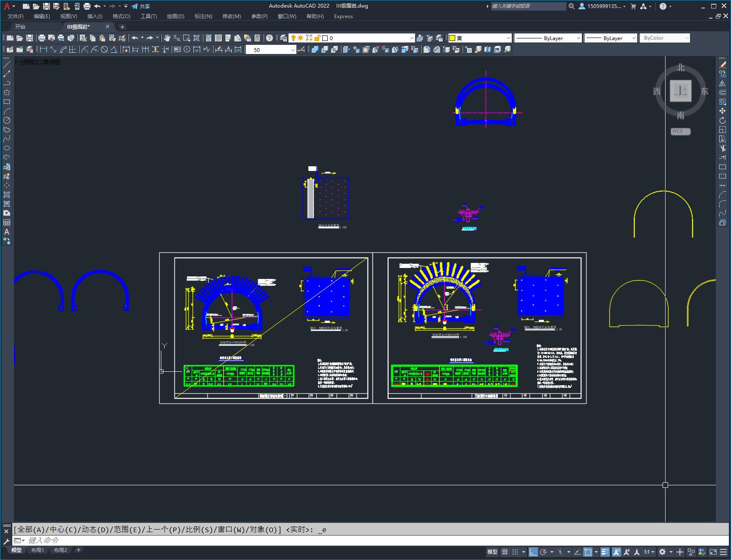Image resolution: width=731 pixels, height=560 pixels.
Task: Click the keyword search input field
Action: [528, 6]
